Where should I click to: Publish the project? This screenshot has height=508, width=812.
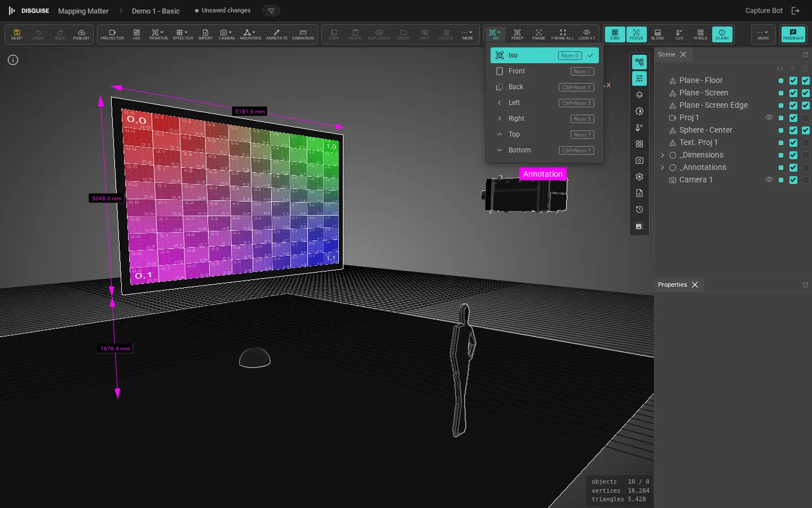point(81,34)
